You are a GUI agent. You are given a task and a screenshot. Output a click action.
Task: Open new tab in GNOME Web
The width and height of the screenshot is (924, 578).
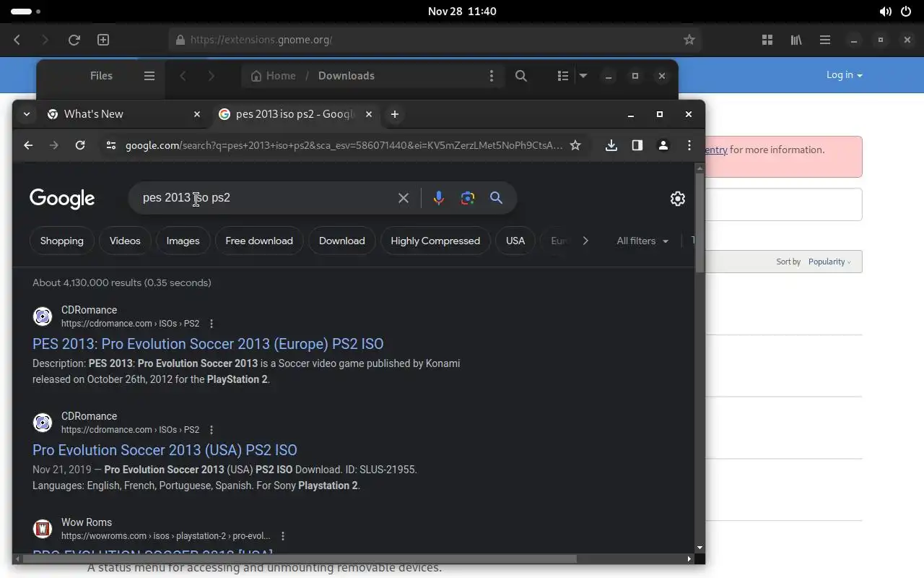coord(103,40)
